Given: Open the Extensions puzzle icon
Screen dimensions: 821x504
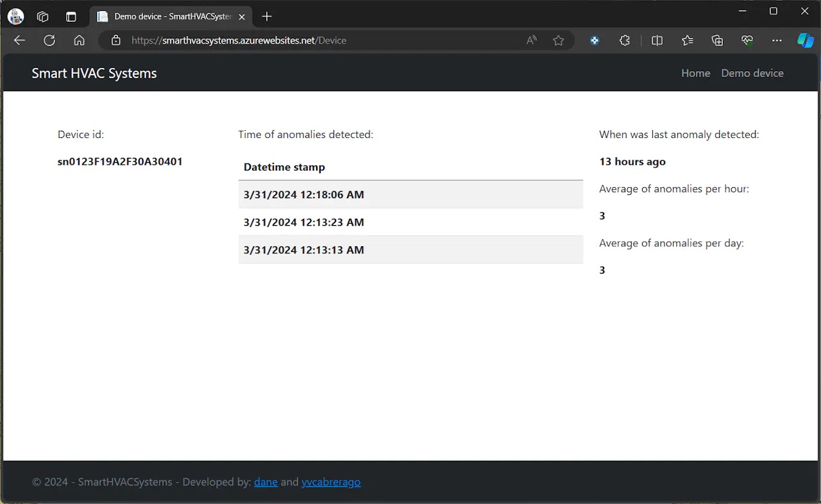Looking at the screenshot, I should coord(624,40).
